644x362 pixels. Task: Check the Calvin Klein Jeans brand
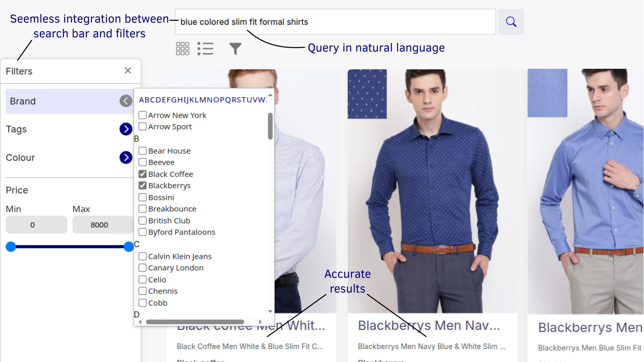pos(142,256)
